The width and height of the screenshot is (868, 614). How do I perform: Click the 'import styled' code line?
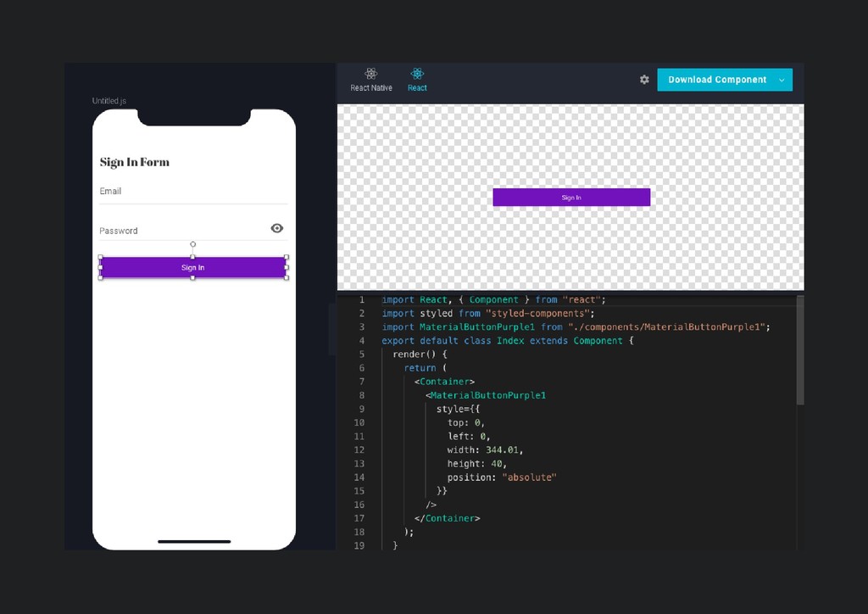[487, 314]
